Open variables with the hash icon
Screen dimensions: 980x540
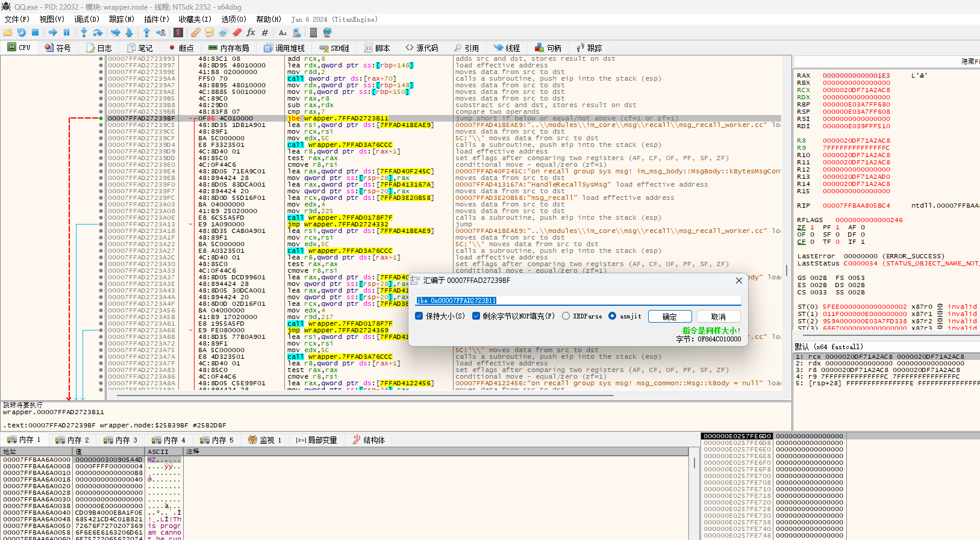(265, 33)
